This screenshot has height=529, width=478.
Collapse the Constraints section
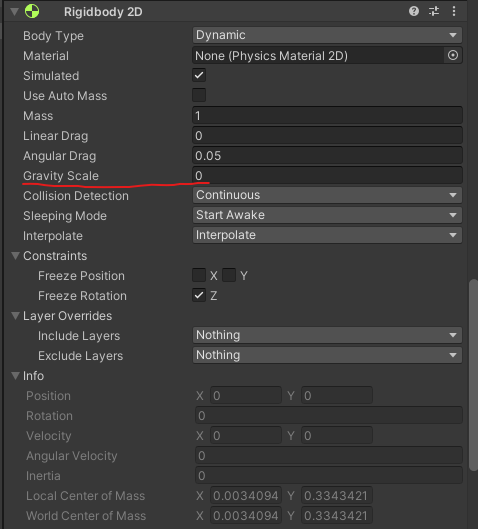15,255
